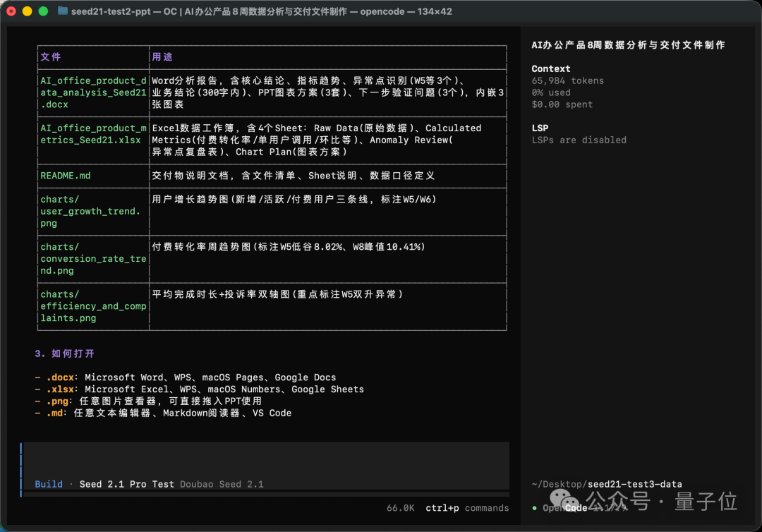Viewport: 762px width, 532px height.
Task: Click the .docx list item line
Action: click(185, 377)
